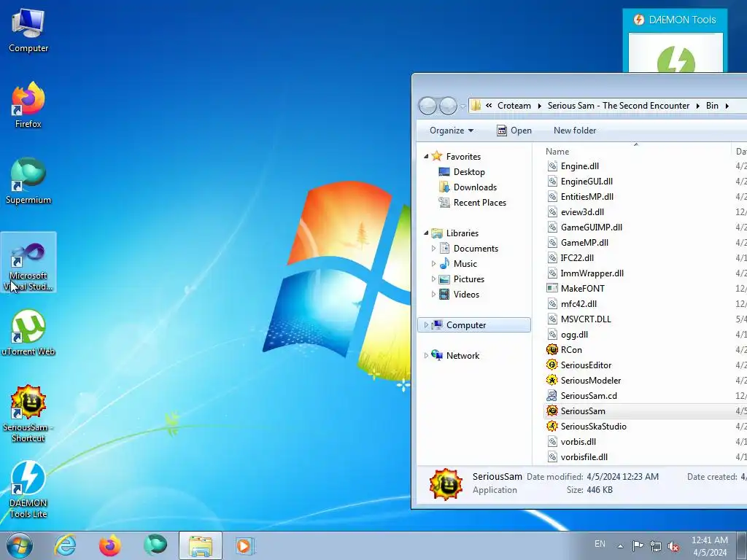Open dropdown arrow after Croteam breadcrumb
Viewport: 747px width, 560px height.
click(539, 106)
